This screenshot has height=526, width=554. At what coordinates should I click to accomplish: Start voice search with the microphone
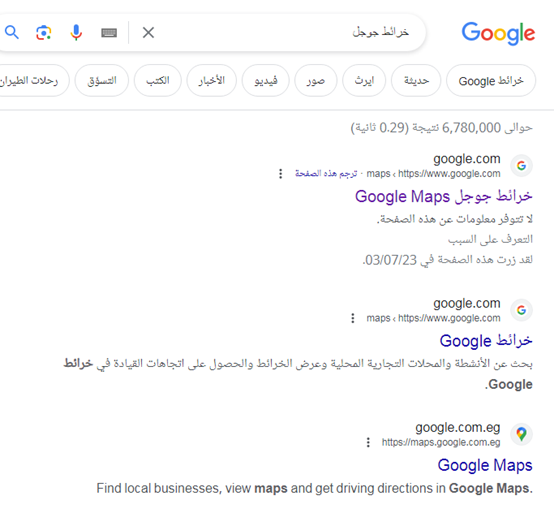(x=76, y=32)
